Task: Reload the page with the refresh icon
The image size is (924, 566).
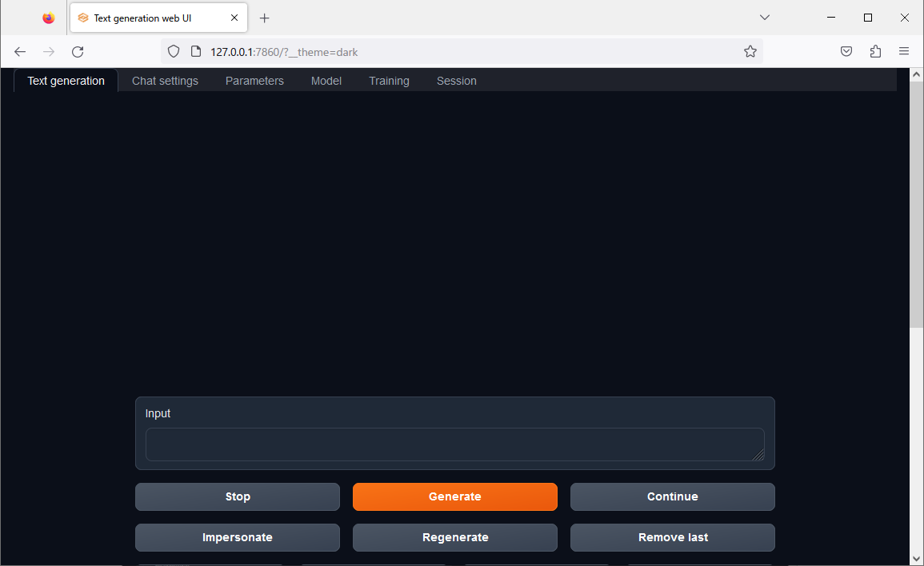Action: [78, 52]
